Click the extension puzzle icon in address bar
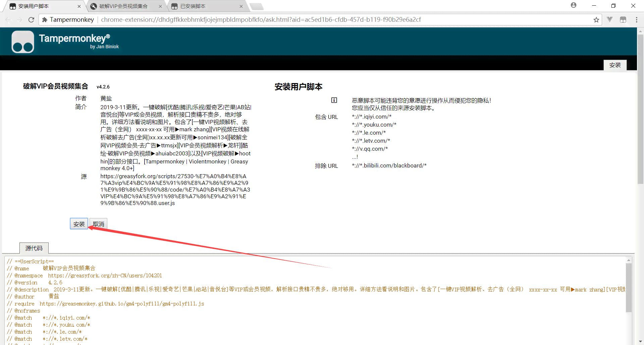The width and height of the screenshot is (644, 345). 45,20
